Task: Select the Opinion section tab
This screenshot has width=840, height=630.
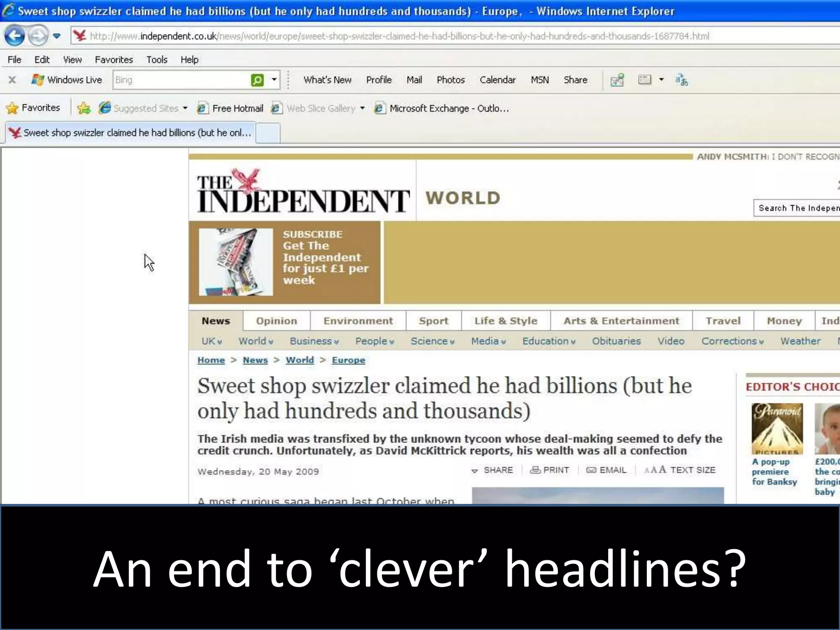Action: click(276, 321)
